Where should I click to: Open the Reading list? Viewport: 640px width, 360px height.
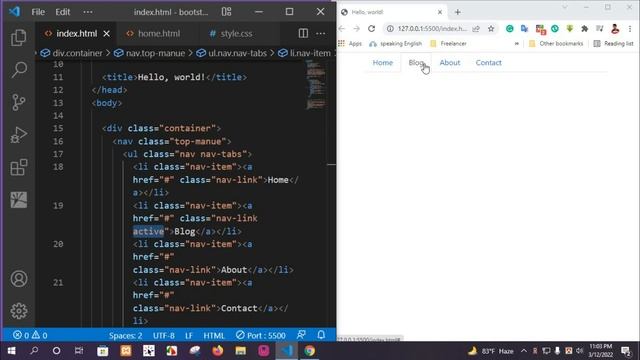pos(613,44)
